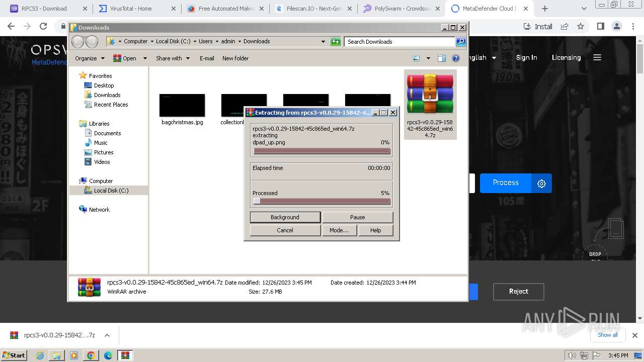This screenshot has width=644, height=362.
Task: Change view icon in Explorer toolbar
Action: click(416, 58)
